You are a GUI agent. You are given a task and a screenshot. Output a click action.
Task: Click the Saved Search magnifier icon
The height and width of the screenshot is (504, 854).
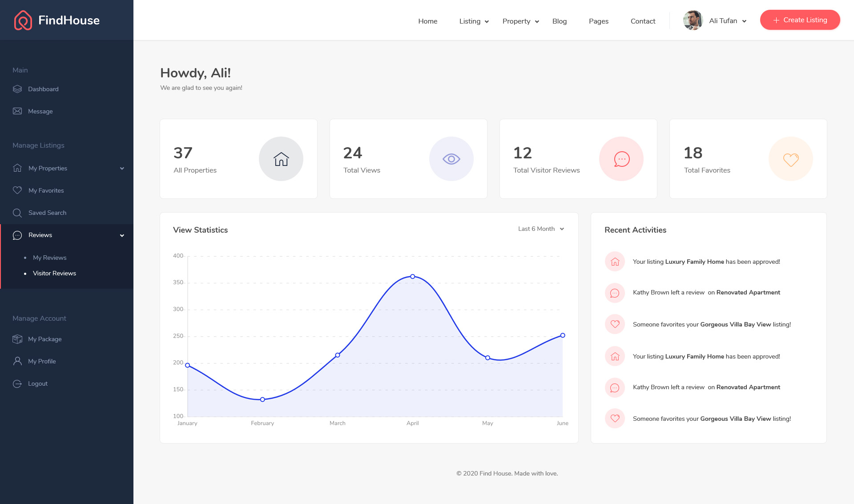[17, 213]
